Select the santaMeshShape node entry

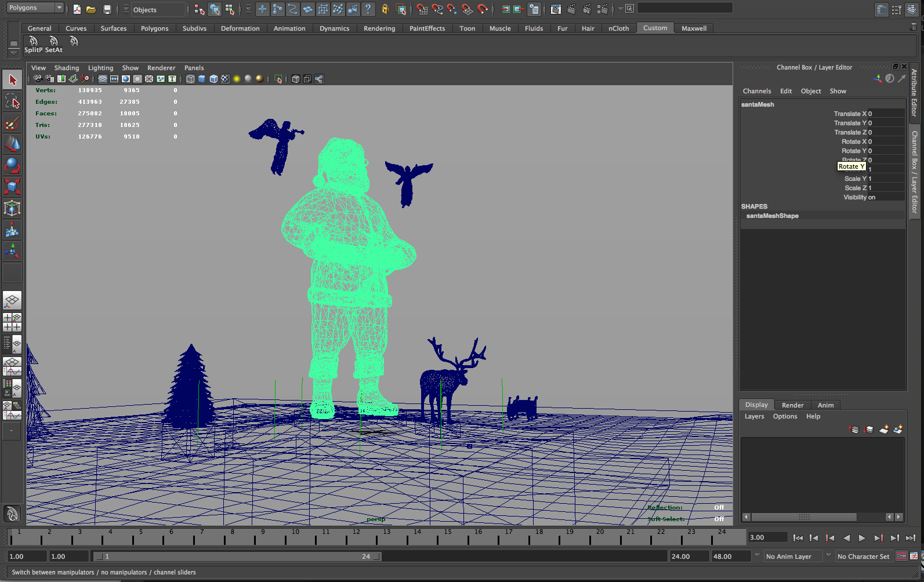click(772, 216)
